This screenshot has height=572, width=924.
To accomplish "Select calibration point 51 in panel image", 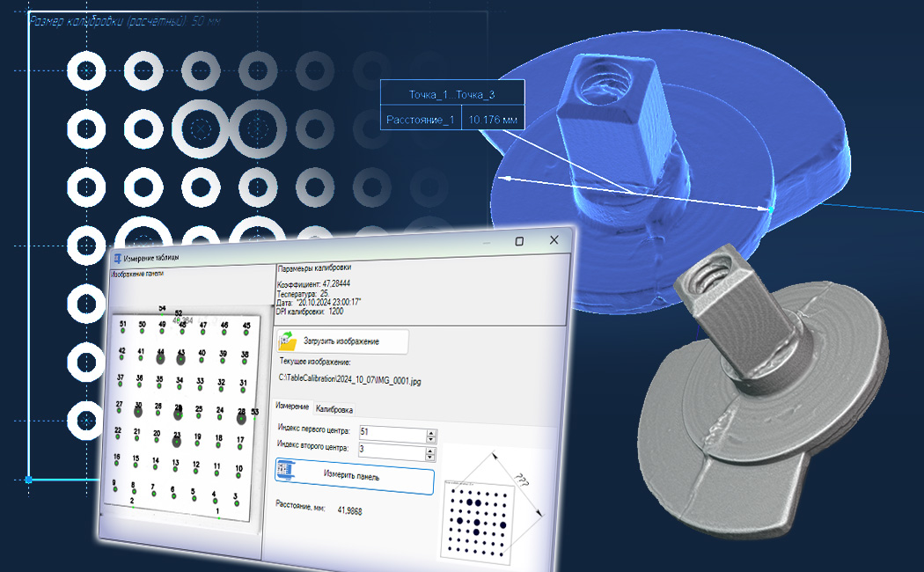I will (x=122, y=327).
